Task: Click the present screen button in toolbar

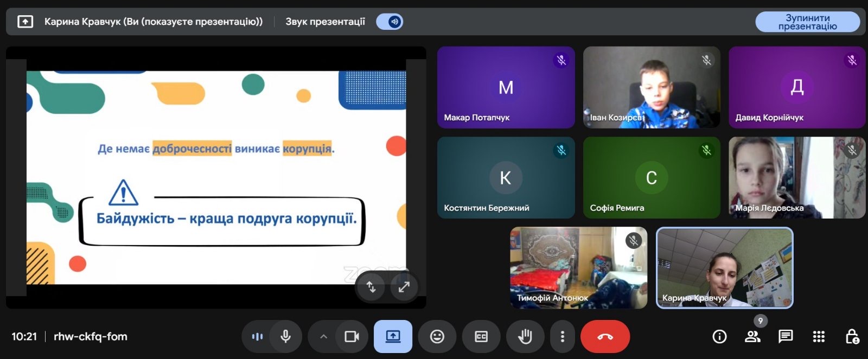Action: 393,337
